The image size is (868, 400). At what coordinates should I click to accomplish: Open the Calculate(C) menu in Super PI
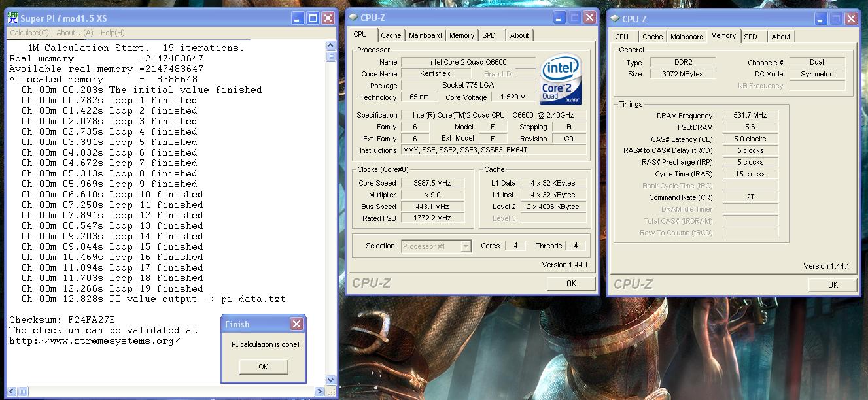29,33
